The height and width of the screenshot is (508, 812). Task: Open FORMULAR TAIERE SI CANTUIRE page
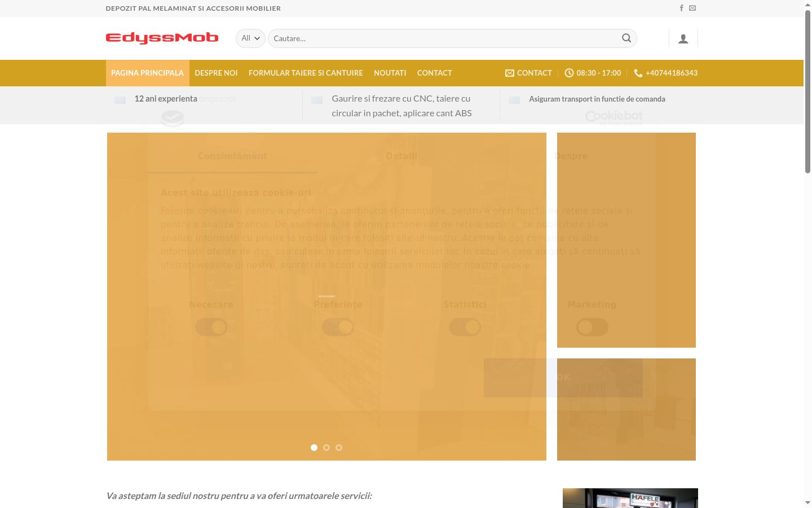click(306, 73)
